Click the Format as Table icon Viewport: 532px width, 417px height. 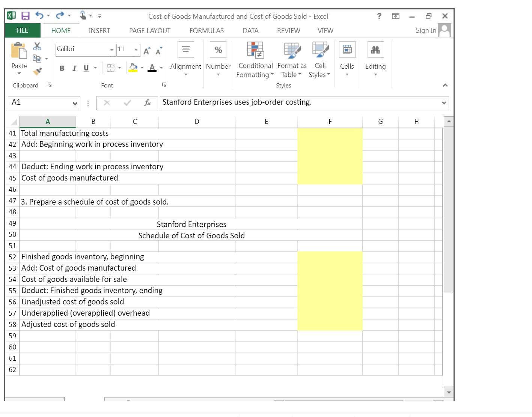point(292,50)
